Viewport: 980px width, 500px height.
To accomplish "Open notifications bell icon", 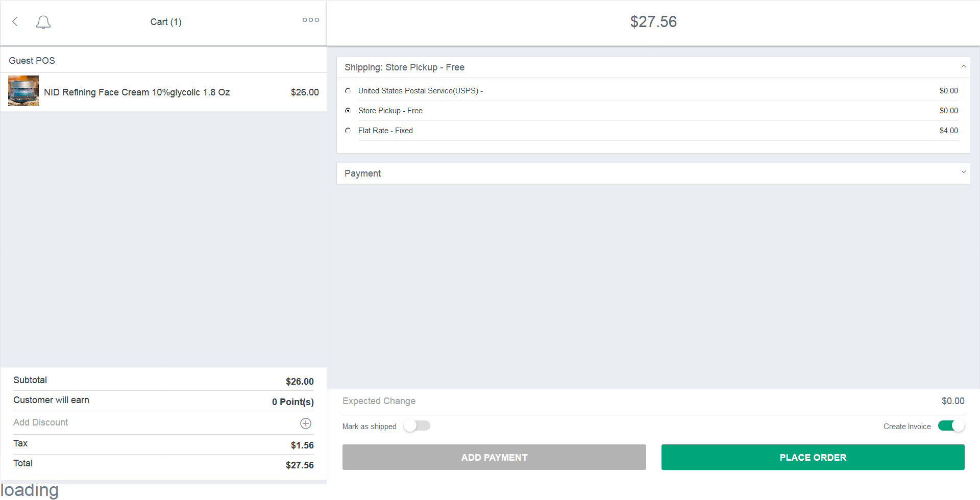I will (x=43, y=22).
